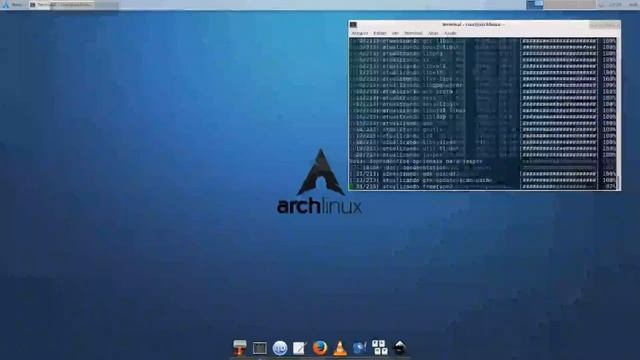This screenshot has width=640, height=360.
Task: Open the blue globe app in the dock
Action: coord(360,348)
